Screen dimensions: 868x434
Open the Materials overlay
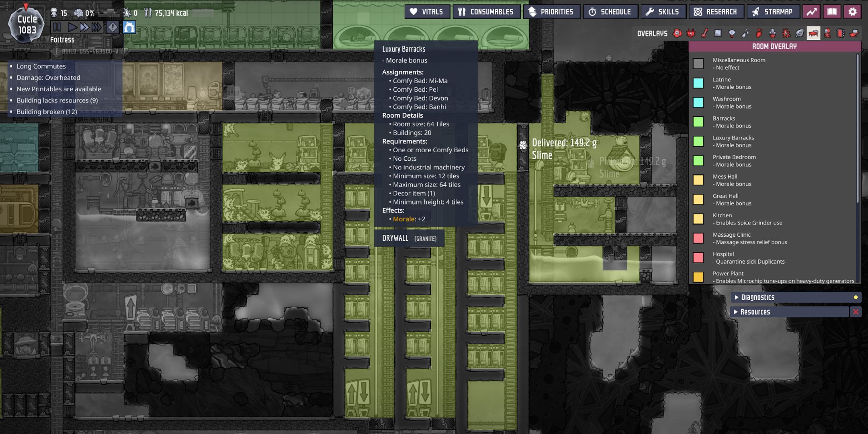pyautogui.click(x=719, y=33)
